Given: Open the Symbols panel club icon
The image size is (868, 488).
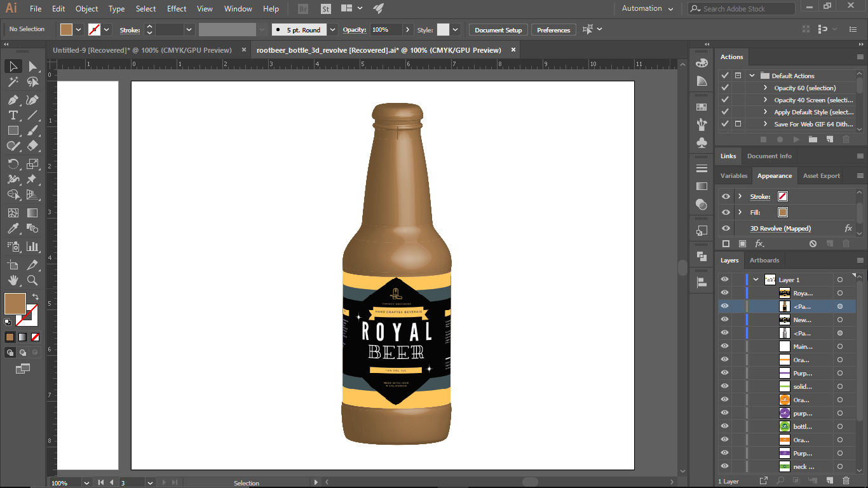Looking at the screenshot, I should [702, 143].
